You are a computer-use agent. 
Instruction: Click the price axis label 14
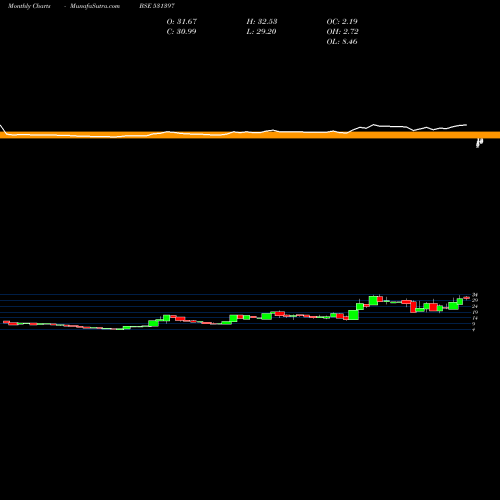point(475,318)
